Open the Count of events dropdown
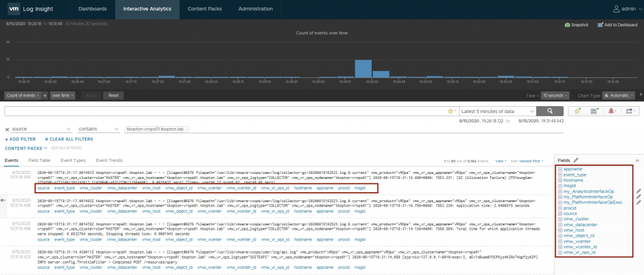Screen dimensions: 644x275 tap(23, 95)
